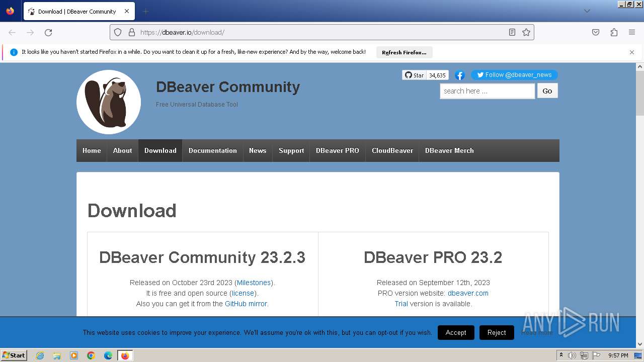
Task: Select the Firefox taskbar button
Action: tap(125, 355)
